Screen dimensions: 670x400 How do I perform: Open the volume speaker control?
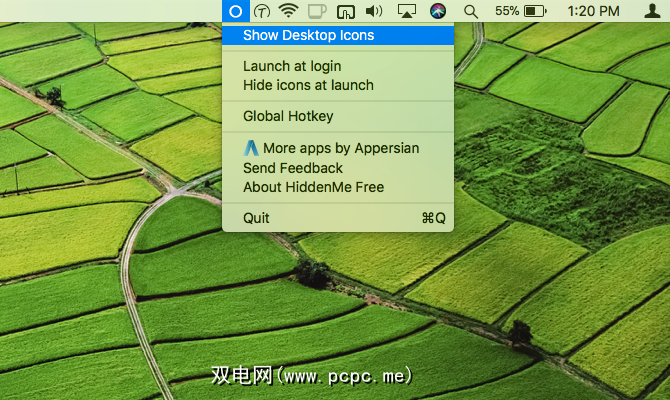375,11
